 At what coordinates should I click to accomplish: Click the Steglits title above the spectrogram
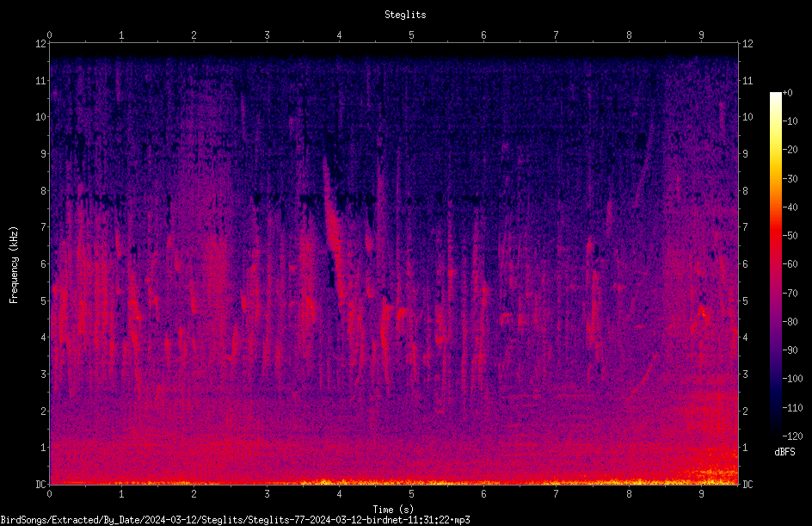click(x=405, y=15)
